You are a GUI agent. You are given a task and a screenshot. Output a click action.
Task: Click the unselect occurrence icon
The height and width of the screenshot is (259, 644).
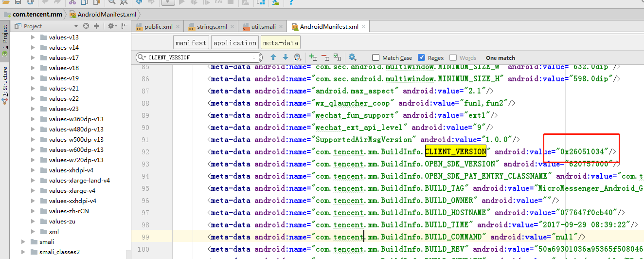tap(325, 57)
